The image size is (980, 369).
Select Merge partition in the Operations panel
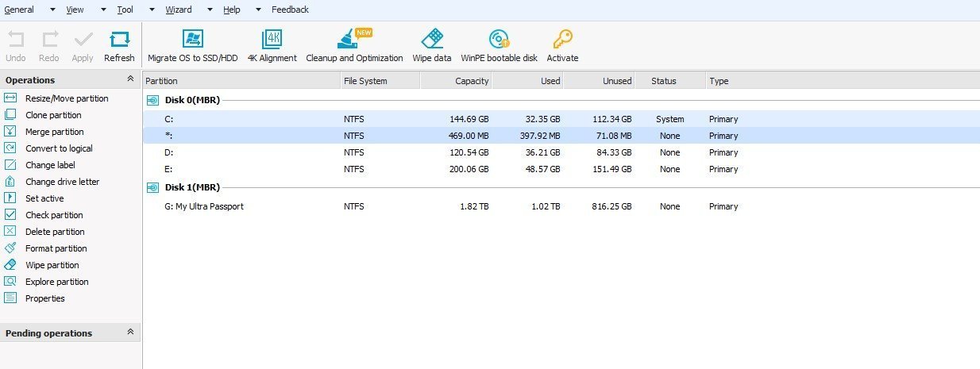pyautogui.click(x=54, y=132)
